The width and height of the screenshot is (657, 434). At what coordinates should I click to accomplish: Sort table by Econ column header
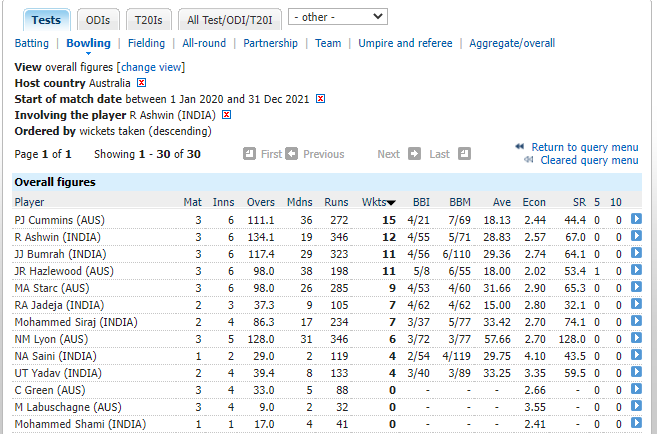point(534,202)
